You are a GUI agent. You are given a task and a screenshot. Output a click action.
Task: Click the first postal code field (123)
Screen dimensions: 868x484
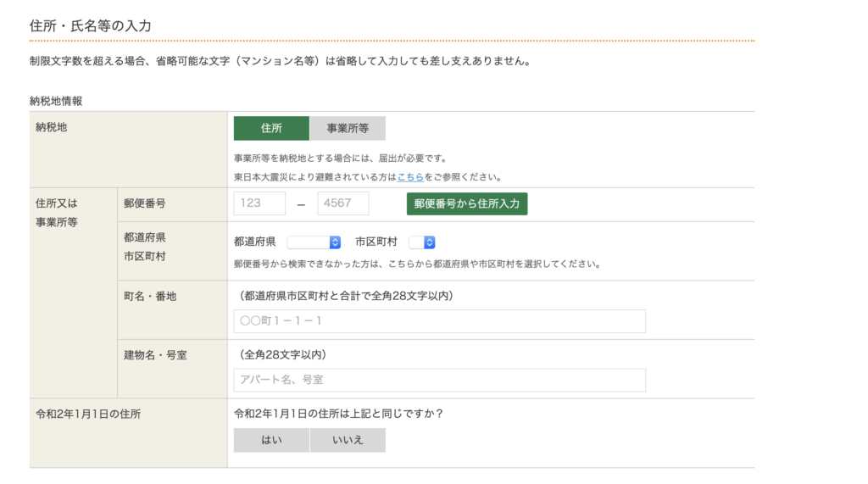click(x=259, y=203)
